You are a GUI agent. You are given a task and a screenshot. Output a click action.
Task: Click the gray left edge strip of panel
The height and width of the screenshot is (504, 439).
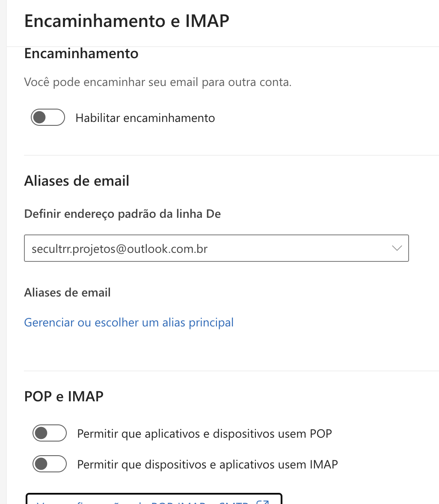[3, 257]
